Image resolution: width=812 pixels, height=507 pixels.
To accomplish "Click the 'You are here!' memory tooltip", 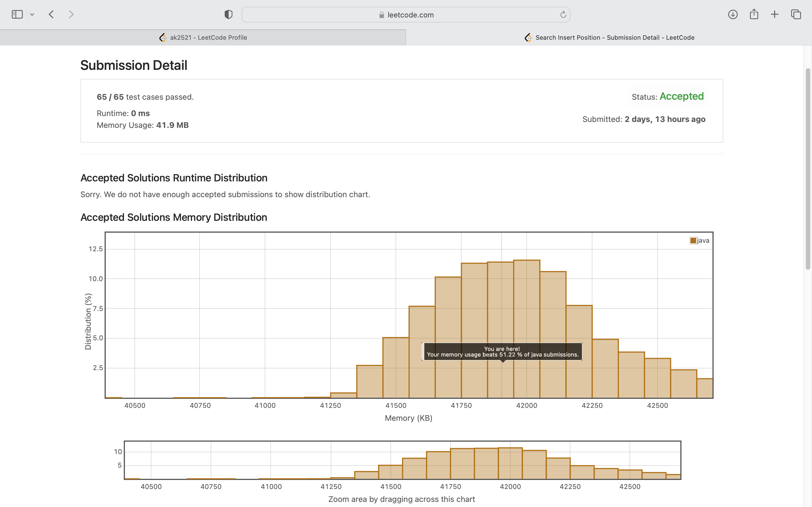I will pos(502,352).
